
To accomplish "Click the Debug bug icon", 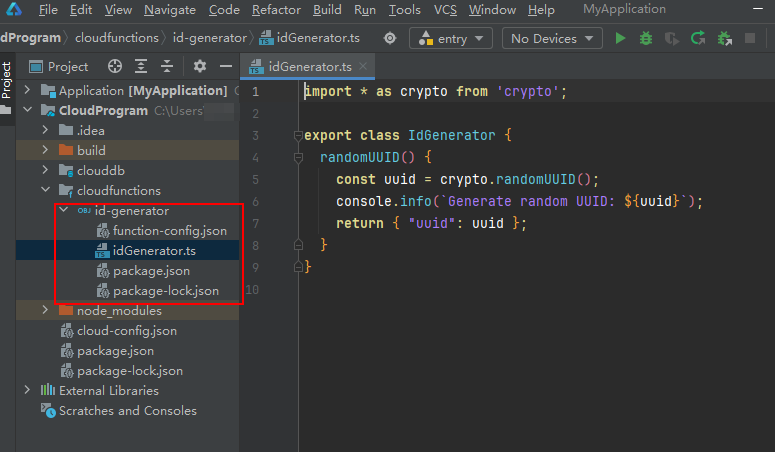I will click(x=647, y=39).
